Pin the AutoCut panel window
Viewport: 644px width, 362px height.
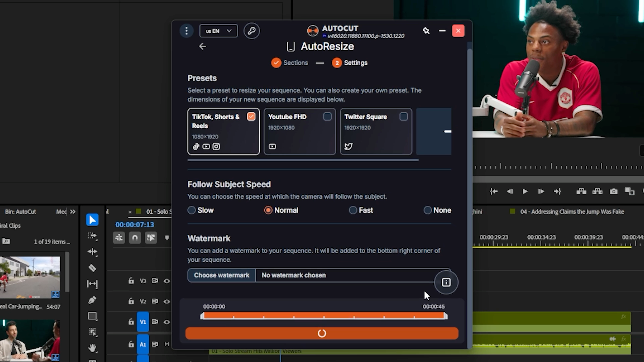tap(426, 31)
